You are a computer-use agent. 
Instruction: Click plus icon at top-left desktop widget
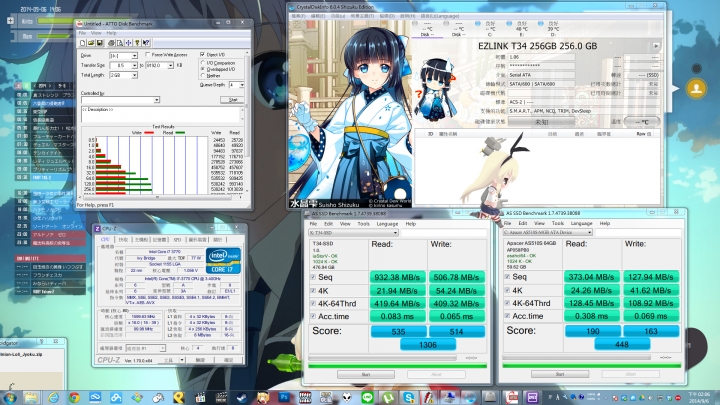coord(10,21)
